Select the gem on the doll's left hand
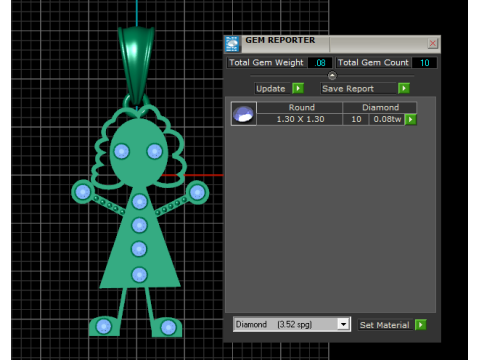Image resolution: width=480 pixels, height=360 pixels. [x=83, y=192]
